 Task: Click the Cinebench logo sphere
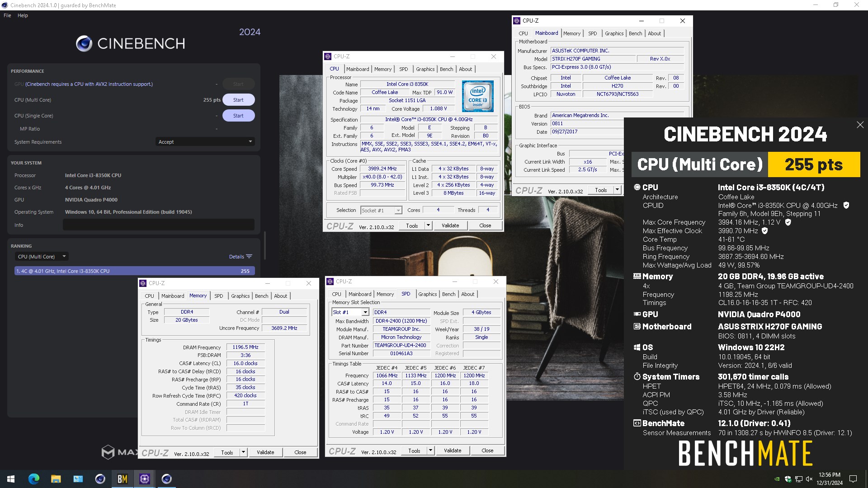tap(84, 43)
